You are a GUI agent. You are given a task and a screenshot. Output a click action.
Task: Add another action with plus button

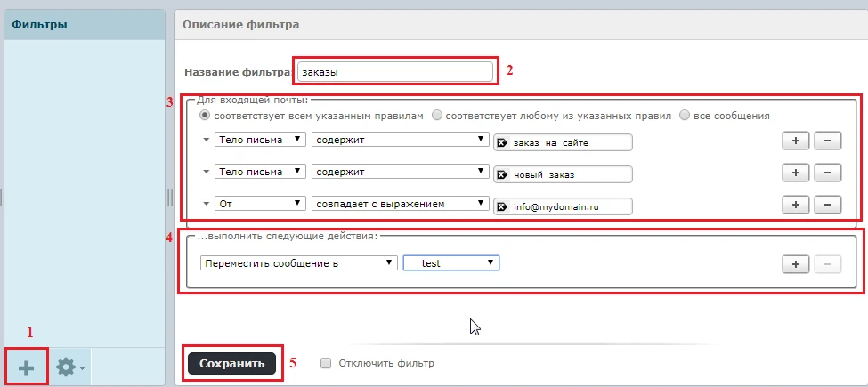click(x=794, y=264)
